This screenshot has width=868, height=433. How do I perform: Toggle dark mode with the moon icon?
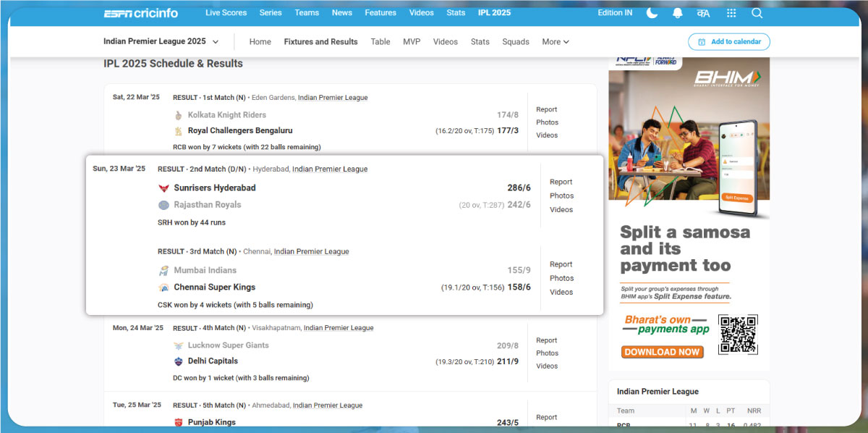coord(652,13)
